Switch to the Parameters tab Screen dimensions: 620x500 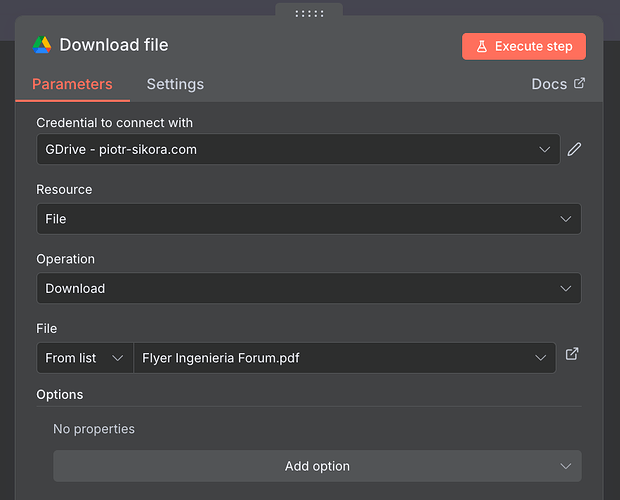(x=72, y=84)
